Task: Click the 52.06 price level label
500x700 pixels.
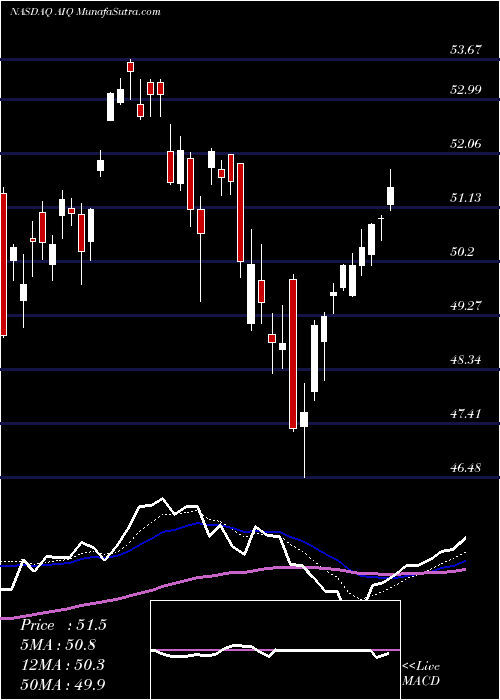Action: [465, 144]
